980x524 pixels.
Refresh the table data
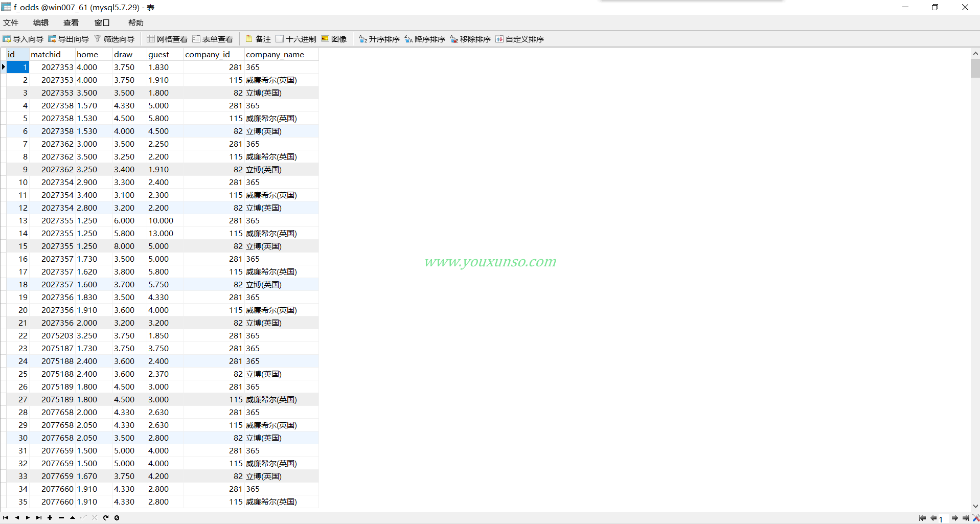pyautogui.click(x=106, y=517)
